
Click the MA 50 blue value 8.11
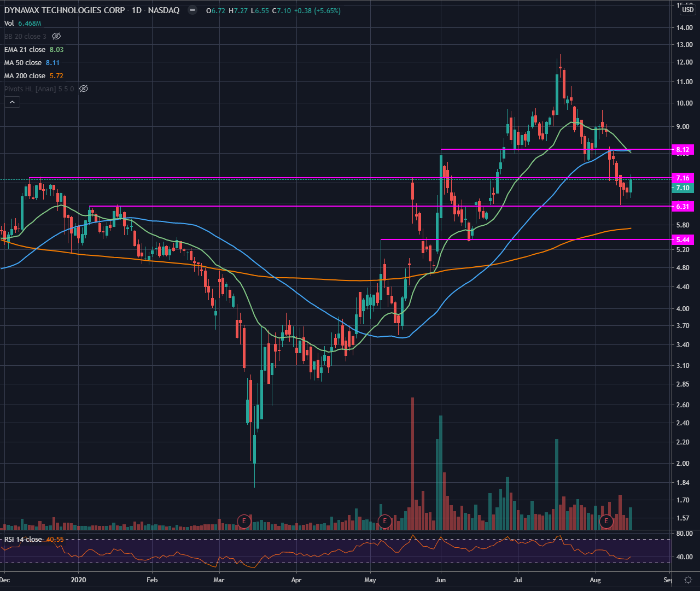pos(53,63)
